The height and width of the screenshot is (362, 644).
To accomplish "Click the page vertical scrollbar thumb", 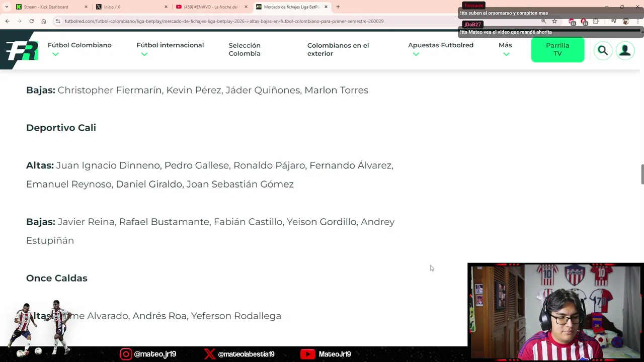I will pos(641,174).
